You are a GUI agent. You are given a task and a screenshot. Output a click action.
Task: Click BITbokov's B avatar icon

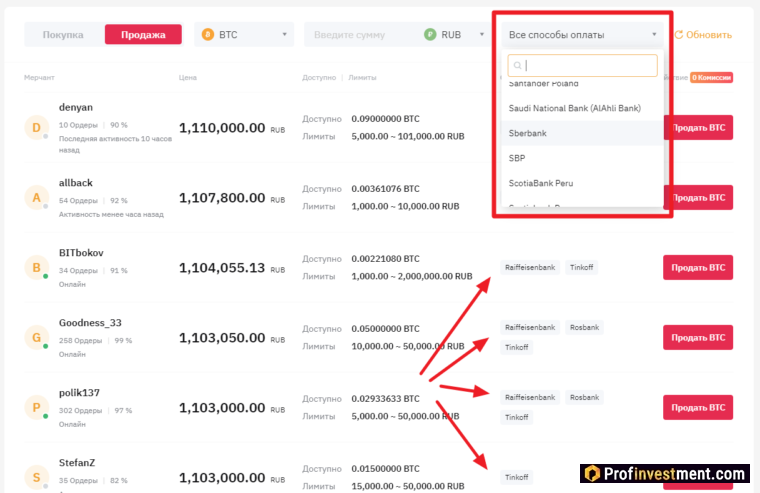tap(36, 268)
